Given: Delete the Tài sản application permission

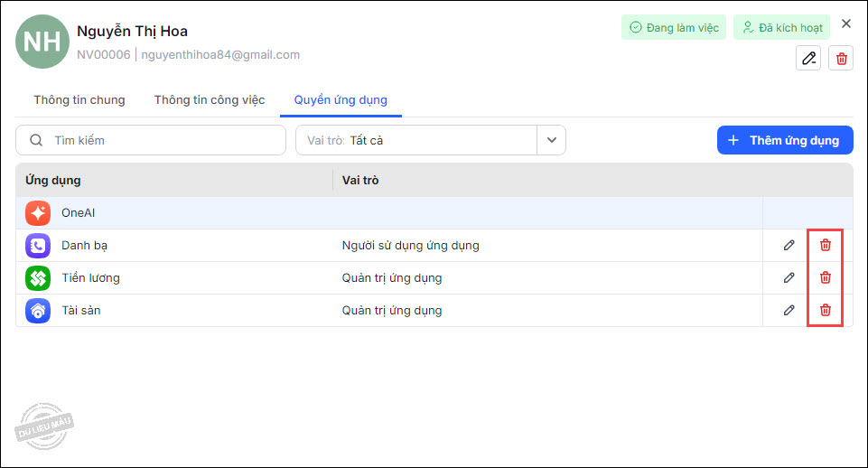Looking at the screenshot, I should 825,310.
